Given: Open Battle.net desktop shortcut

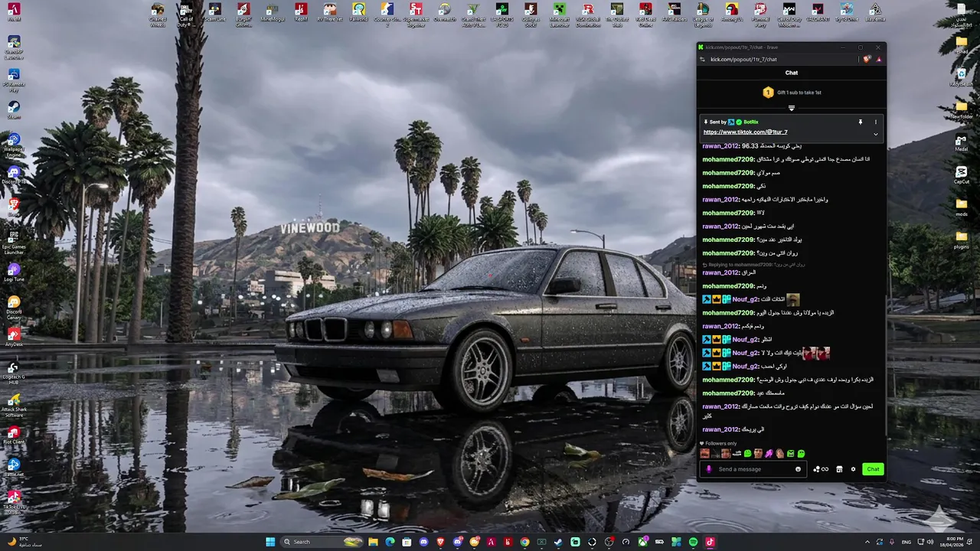Looking at the screenshot, I should 14,468.
